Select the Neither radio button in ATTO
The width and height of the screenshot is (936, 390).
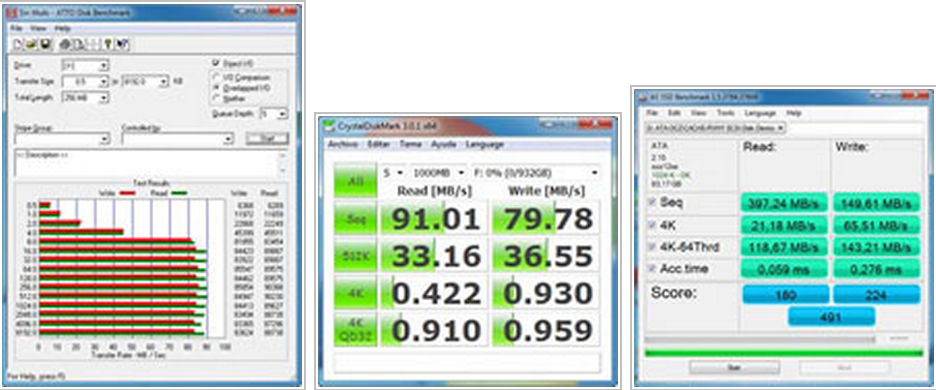click(x=216, y=98)
